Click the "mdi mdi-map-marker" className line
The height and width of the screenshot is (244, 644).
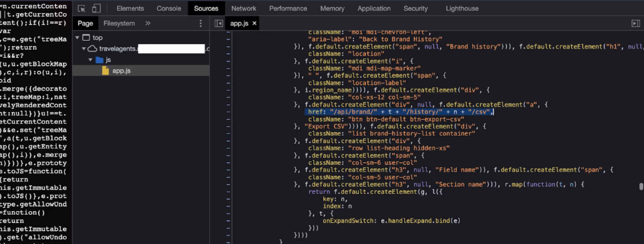point(364,68)
